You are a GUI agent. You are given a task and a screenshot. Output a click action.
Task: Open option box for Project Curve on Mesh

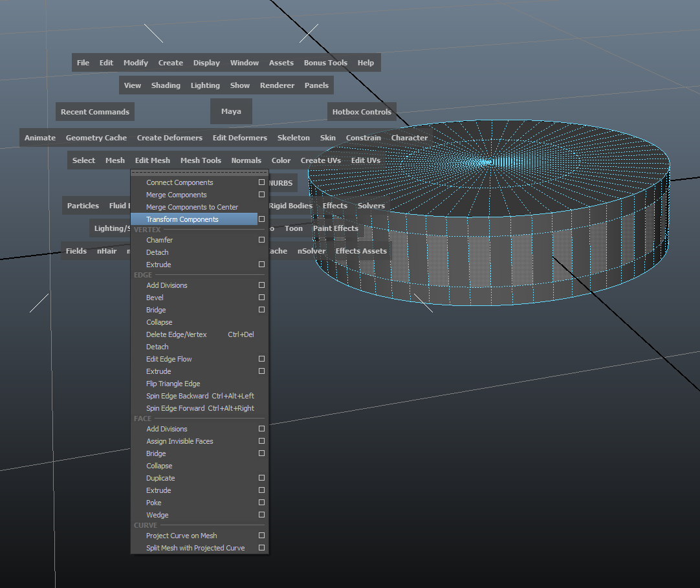pos(261,536)
